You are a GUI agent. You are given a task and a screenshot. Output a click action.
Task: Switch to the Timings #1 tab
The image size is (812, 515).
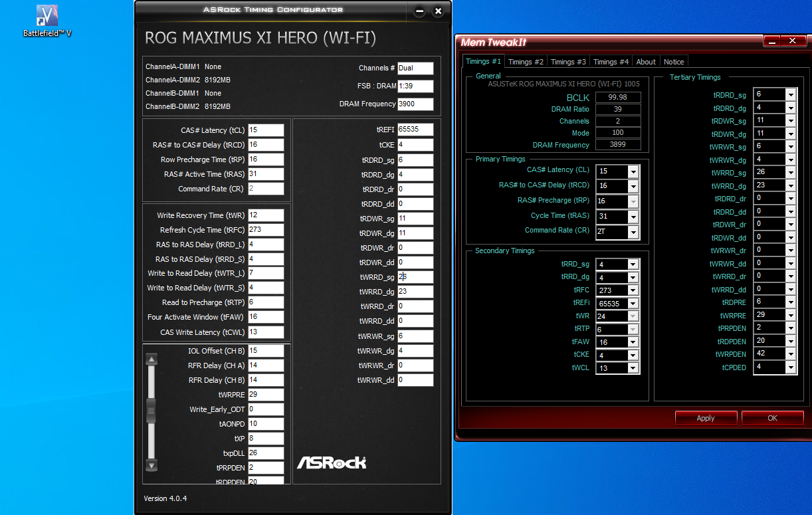[483, 61]
